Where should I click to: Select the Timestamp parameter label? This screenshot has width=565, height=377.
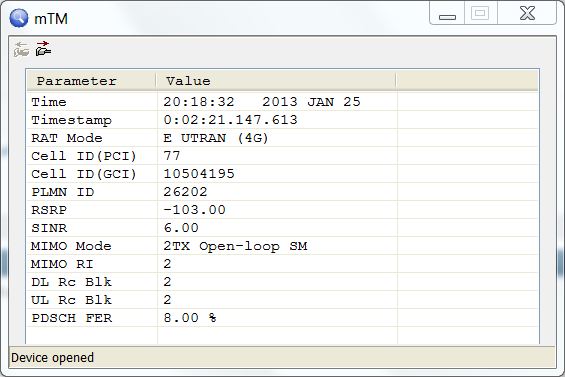coord(71,120)
